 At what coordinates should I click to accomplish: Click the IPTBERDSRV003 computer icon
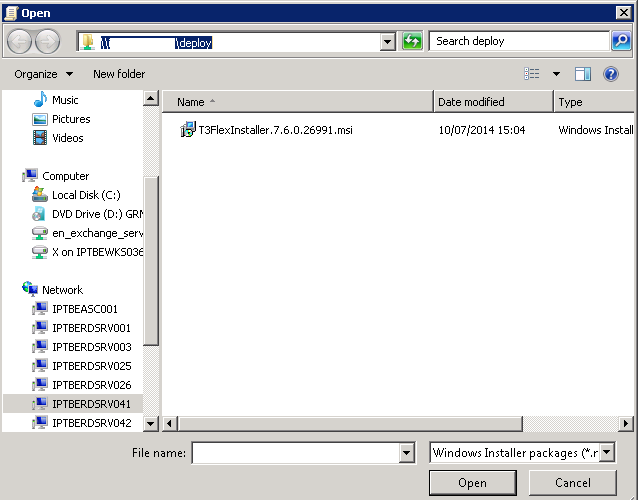(x=40, y=347)
